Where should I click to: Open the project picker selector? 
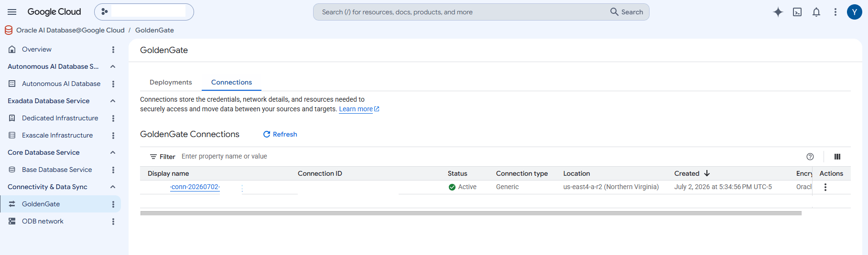144,12
